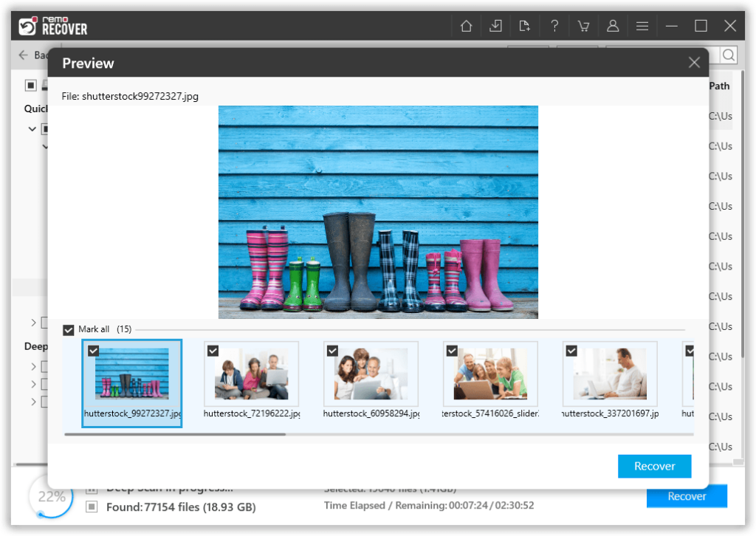
Task: Uncheck shutterstock_60958294.jpg thumbnail checkbox
Action: pos(331,351)
